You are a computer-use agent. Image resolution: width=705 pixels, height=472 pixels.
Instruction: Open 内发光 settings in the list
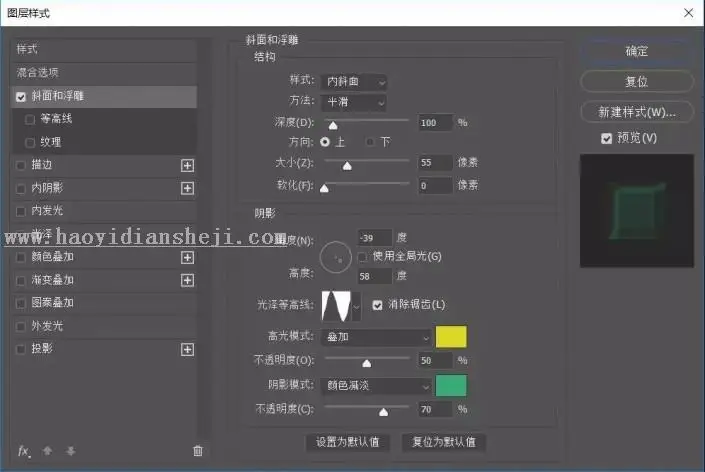(47, 210)
